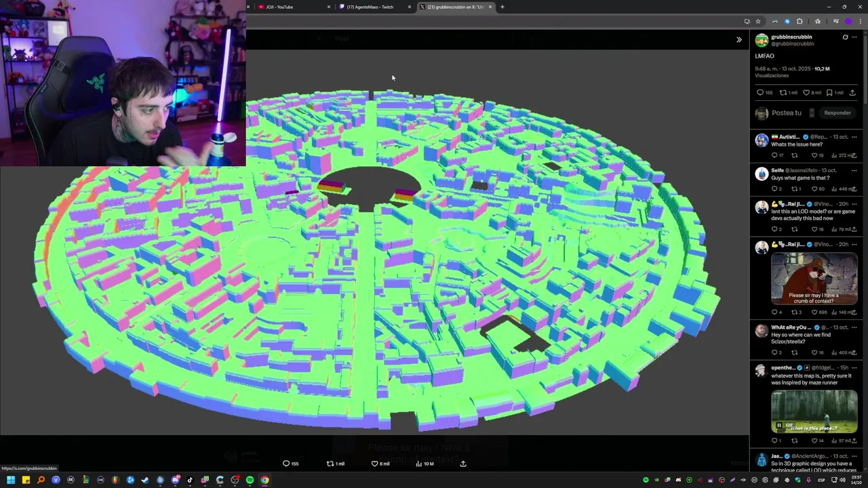Image resolution: width=868 pixels, height=488 pixels.
Task: Click the Responder button
Action: [x=837, y=113]
